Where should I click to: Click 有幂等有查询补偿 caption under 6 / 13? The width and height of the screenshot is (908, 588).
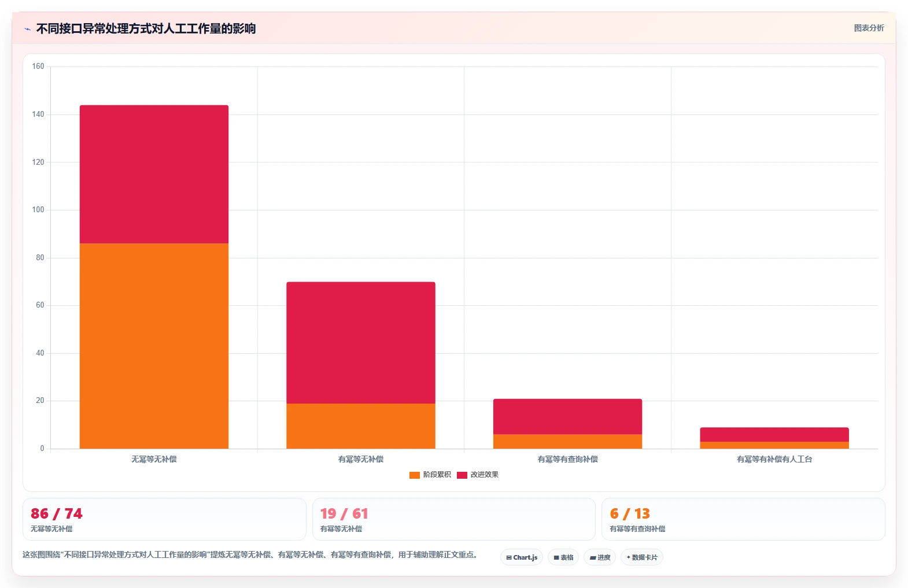point(637,529)
